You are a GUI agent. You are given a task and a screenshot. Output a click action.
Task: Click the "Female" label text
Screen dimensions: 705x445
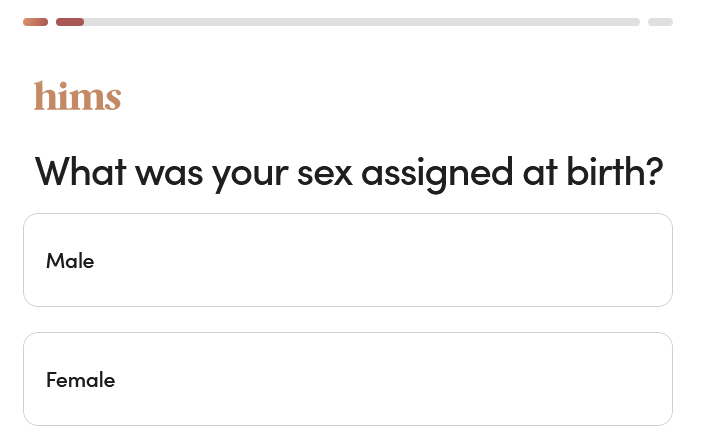pos(80,380)
